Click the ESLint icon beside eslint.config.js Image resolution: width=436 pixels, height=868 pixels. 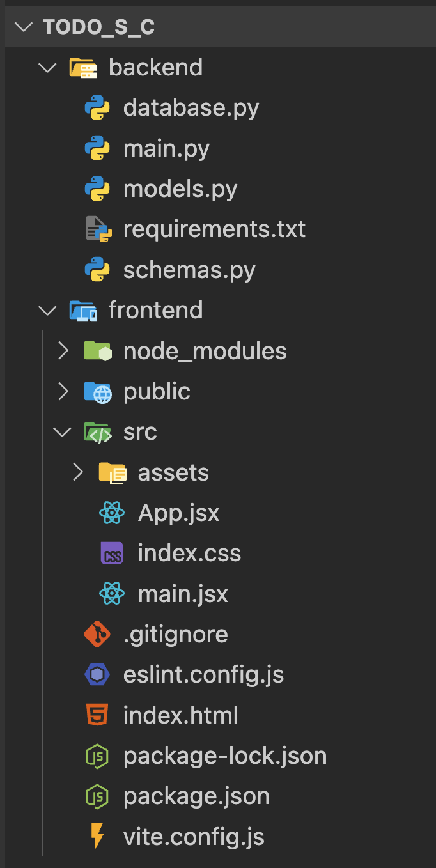click(x=97, y=675)
